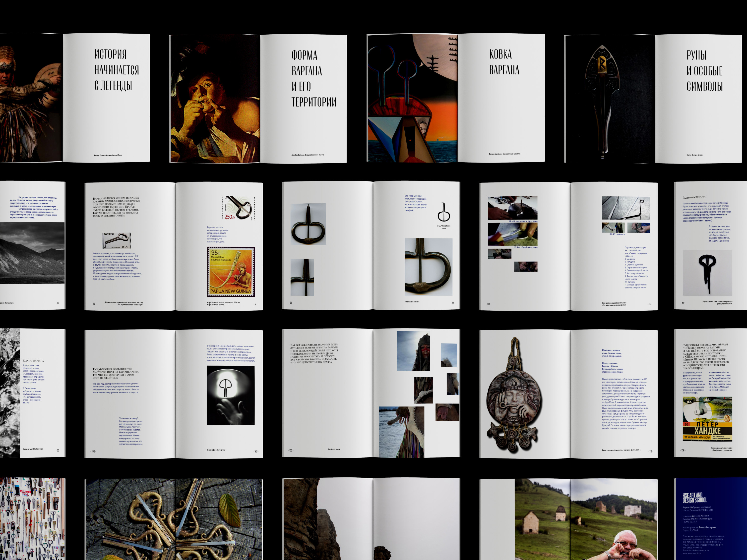Click the Noreg 1500 postage stamp
Screen dimensions: 747x560
point(117,240)
